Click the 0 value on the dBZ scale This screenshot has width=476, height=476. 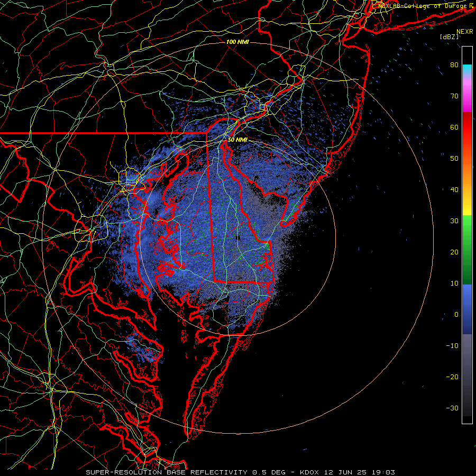[456, 315]
